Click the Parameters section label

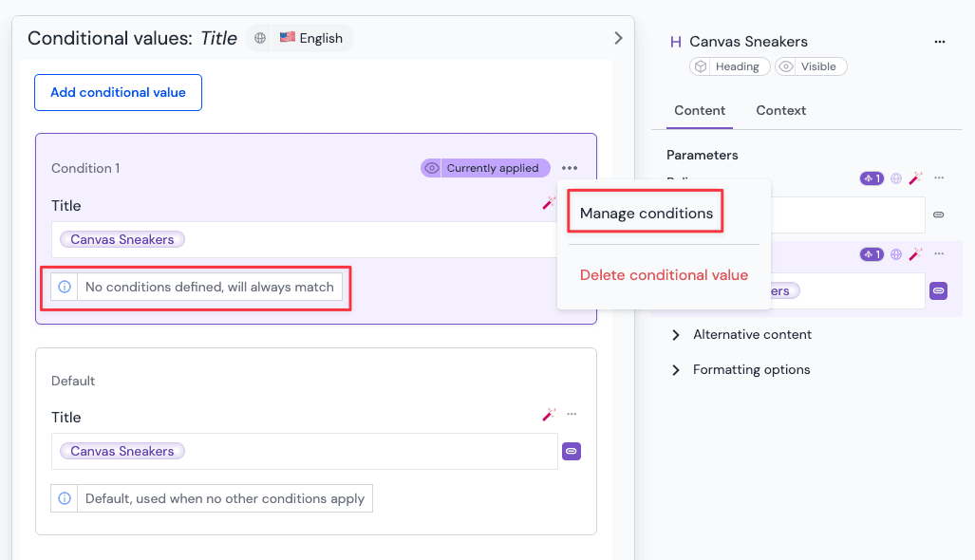pos(702,155)
